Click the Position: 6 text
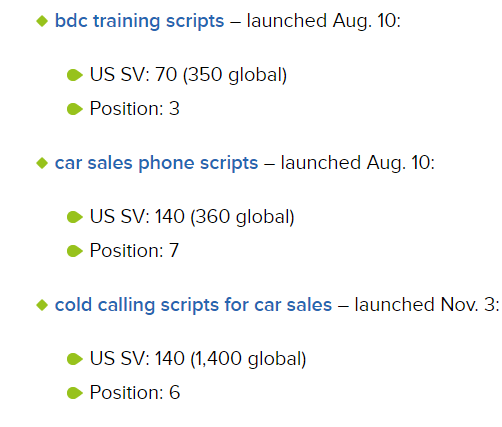The width and height of the screenshot is (502, 427). [135, 393]
